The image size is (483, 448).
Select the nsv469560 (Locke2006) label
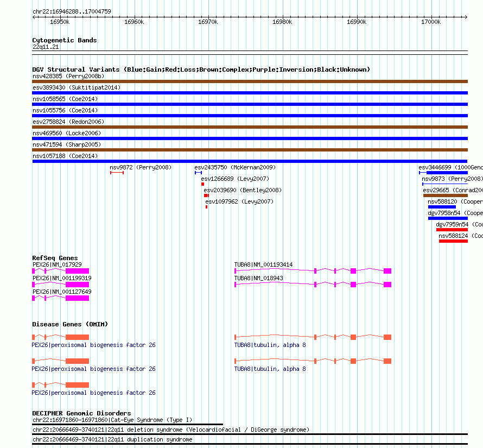(67, 133)
